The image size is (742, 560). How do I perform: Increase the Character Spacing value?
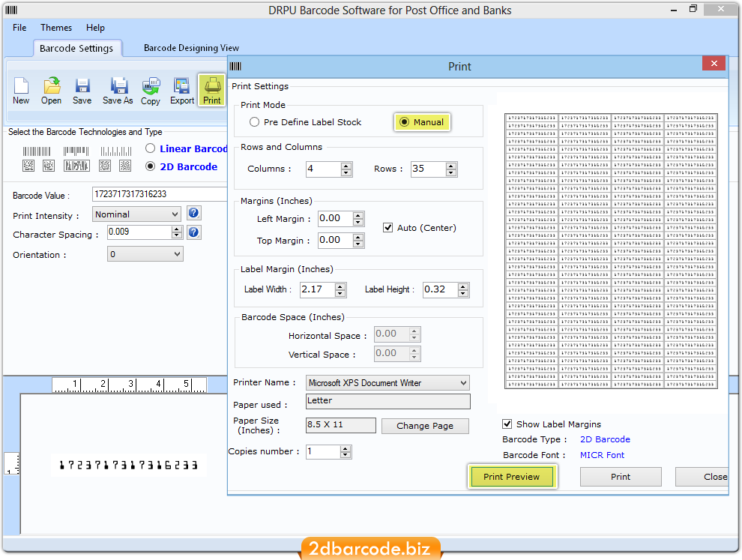click(x=177, y=229)
